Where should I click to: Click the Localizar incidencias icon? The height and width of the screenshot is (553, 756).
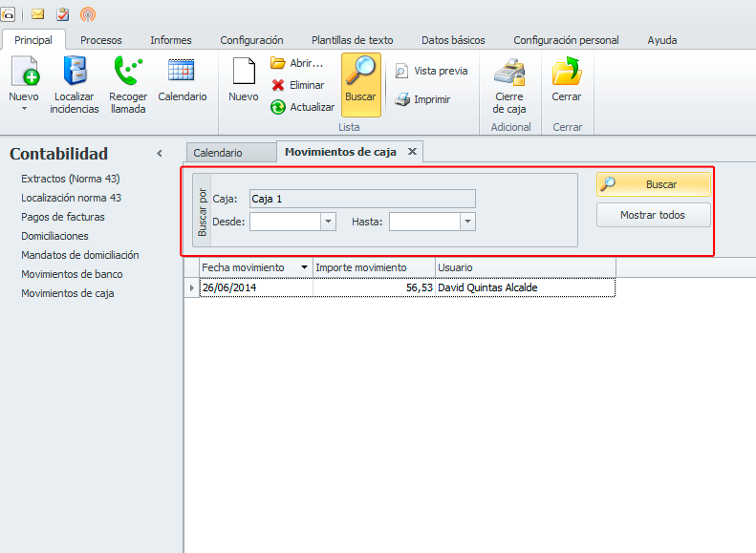[x=75, y=72]
